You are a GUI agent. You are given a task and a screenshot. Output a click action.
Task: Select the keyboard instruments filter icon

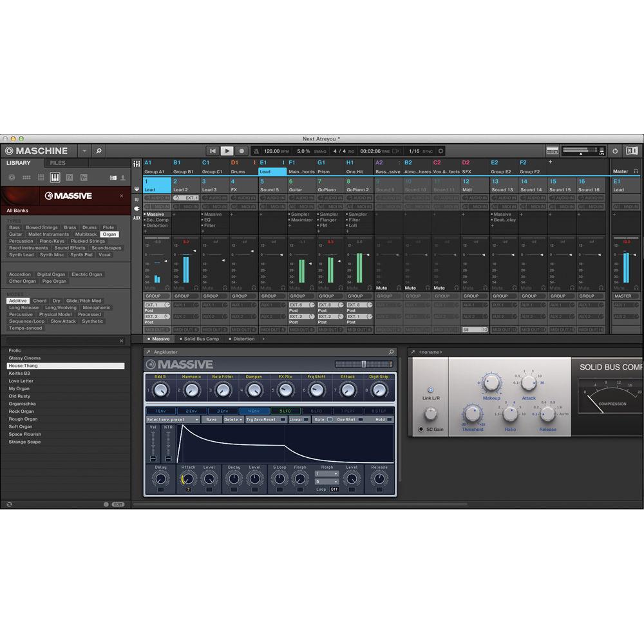point(55,178)
